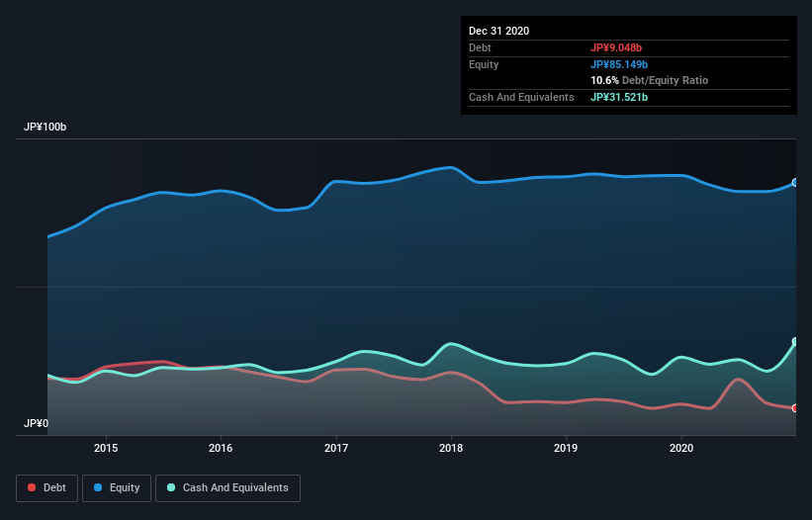Click the Equity label in tooltip
Screen dimensions: 812x520
[x=484, y=64]
